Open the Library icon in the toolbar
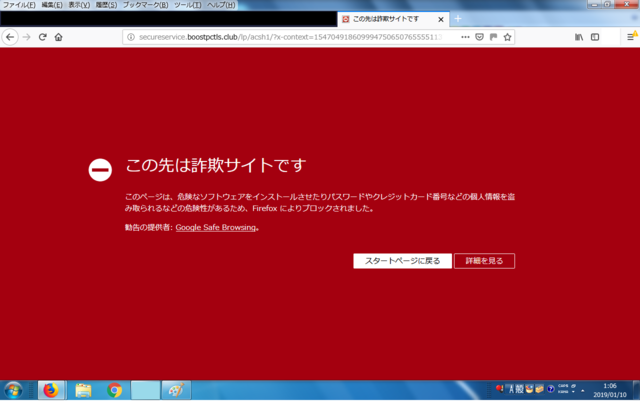The image size is (640, 401). coord(579,37)
